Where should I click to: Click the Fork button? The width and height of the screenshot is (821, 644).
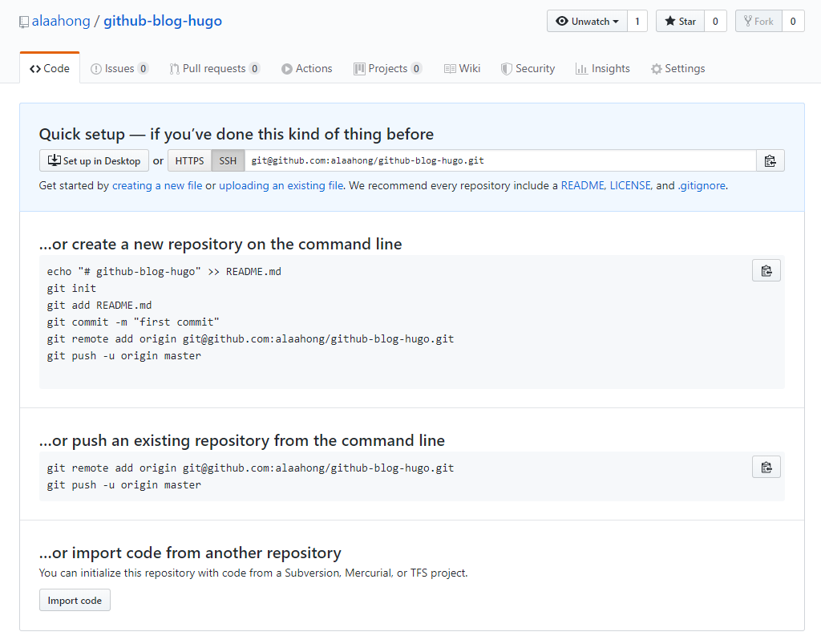point(758,22)
